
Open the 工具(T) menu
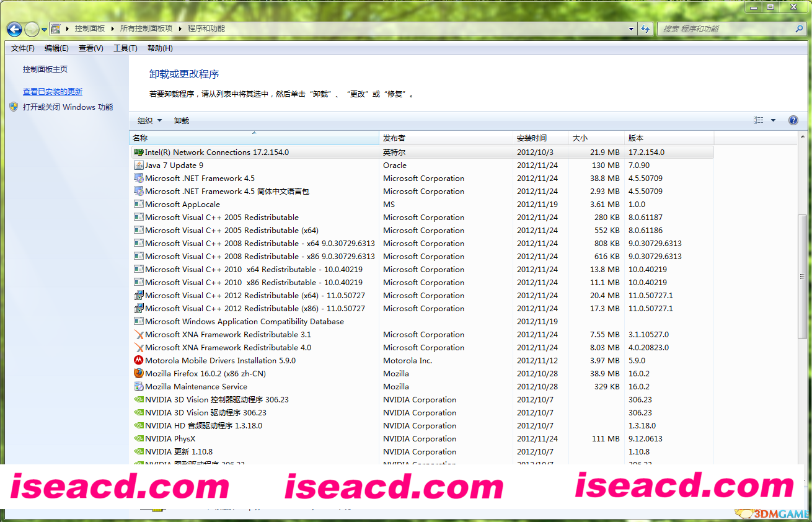pyautogui.click(x=125, y=48)
